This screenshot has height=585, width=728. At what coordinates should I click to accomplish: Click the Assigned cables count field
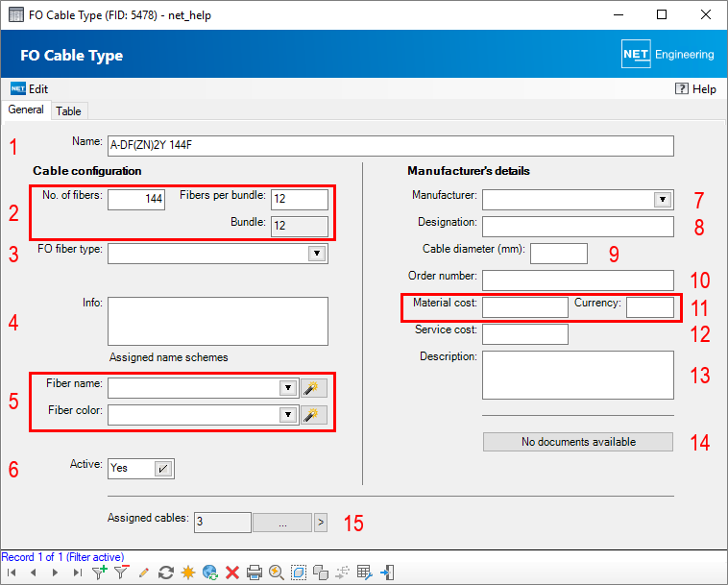click(x=223, y=523)
